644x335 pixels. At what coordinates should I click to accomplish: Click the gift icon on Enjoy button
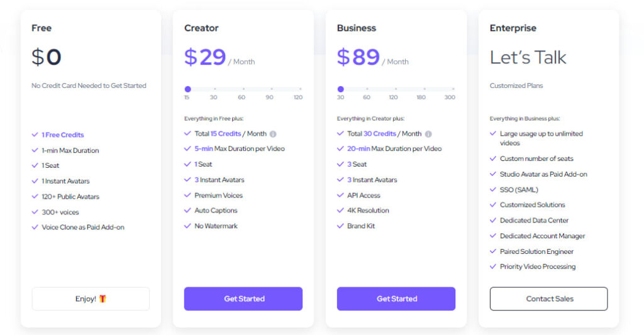click(103, 299)
